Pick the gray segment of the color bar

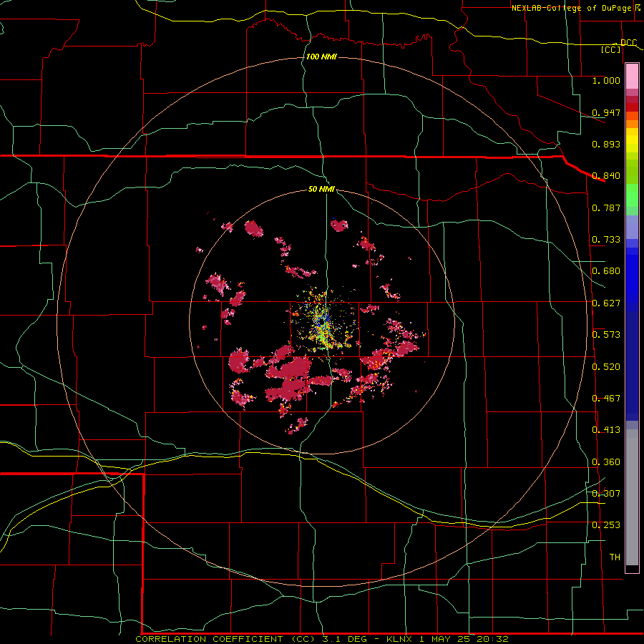632,497
